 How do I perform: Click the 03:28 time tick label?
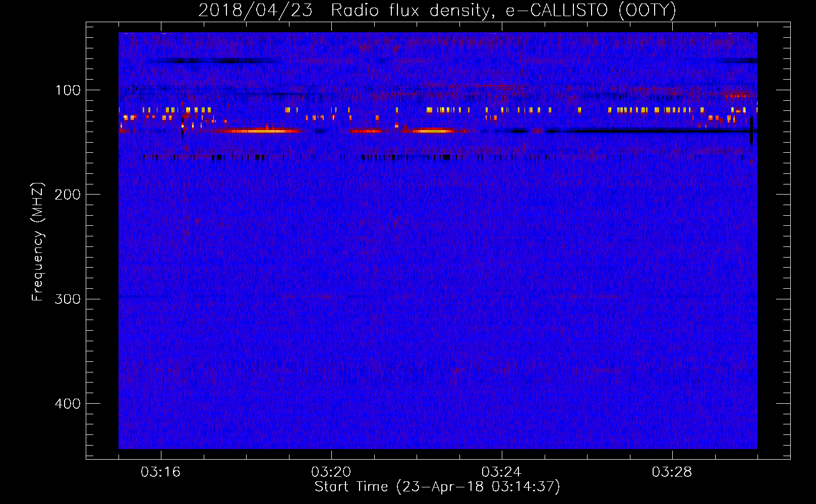coord(672,472)
